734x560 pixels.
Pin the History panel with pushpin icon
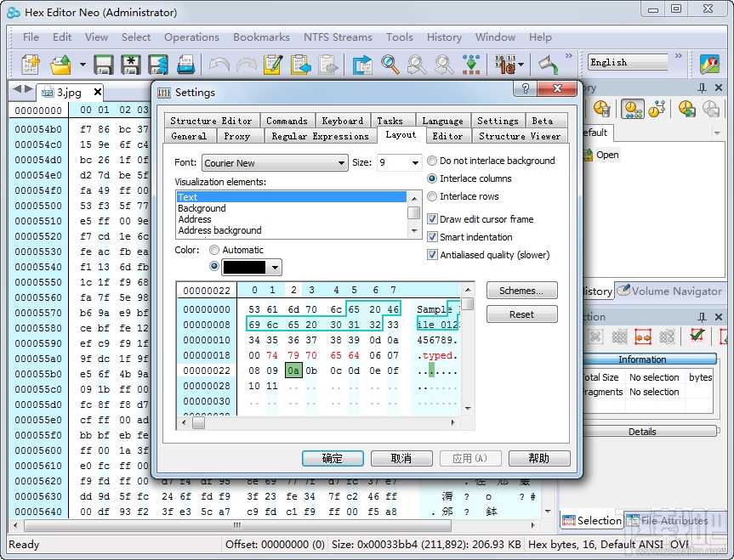point(702,88)
